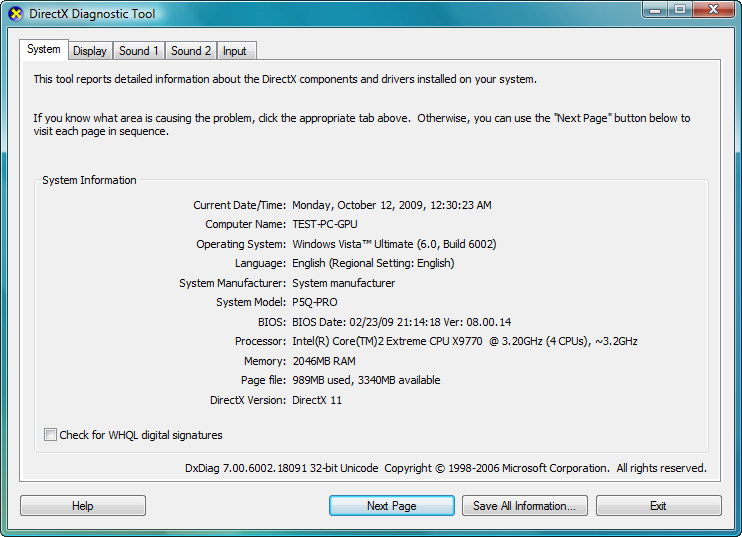Click the BIOS Date value text
742x537 pixels.
[401, 322]
